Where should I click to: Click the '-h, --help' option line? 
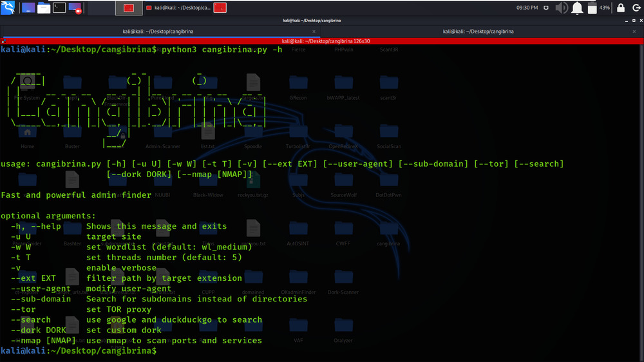coord(118,226)
